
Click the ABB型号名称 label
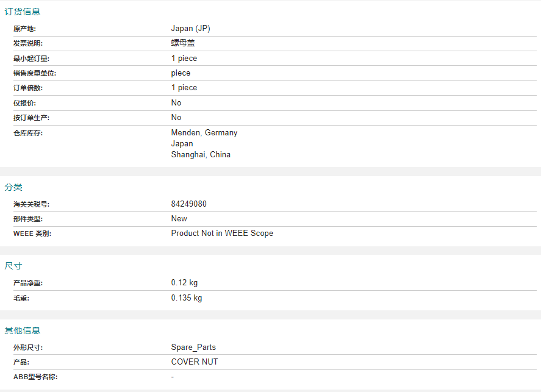pyautogui.click(x=35, y=377)
